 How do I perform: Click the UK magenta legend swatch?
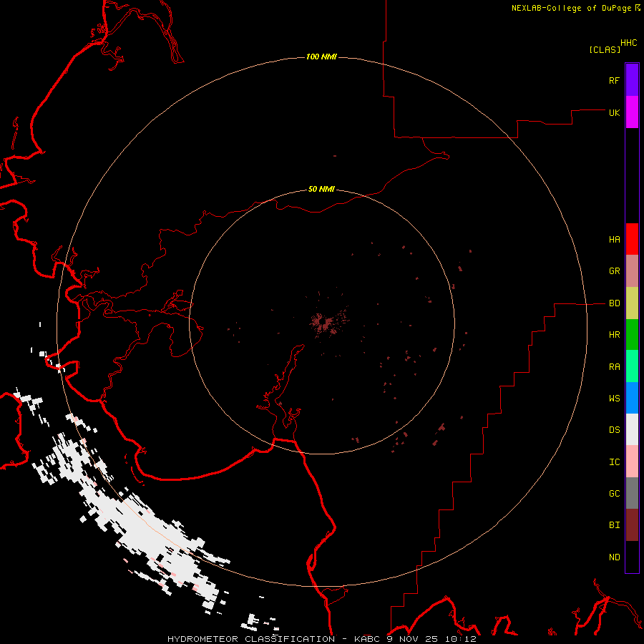pos(632,112)
